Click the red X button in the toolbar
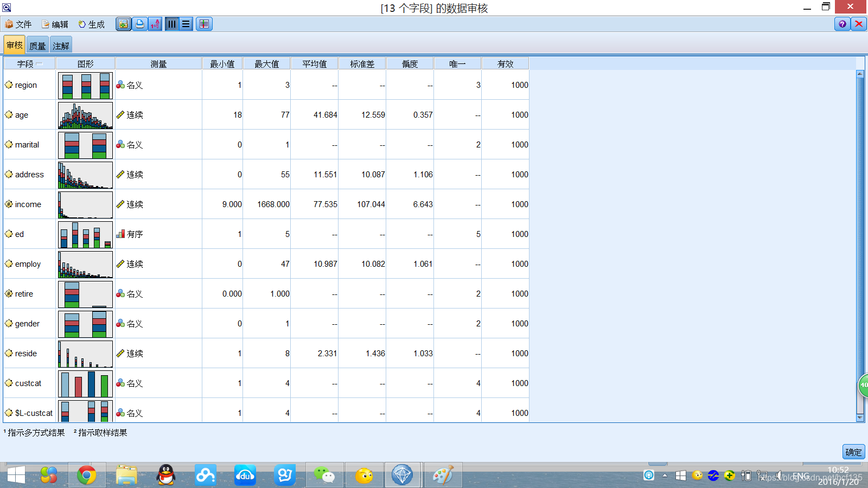The image size is (868, 488). pyautogui.click(x=859, y=24)
